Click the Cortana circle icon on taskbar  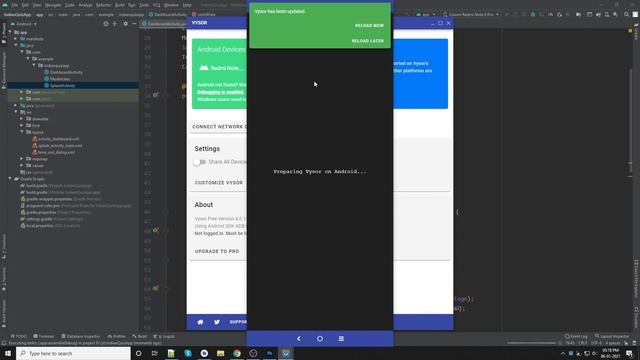pyautogui.click(x=138, y=353)
